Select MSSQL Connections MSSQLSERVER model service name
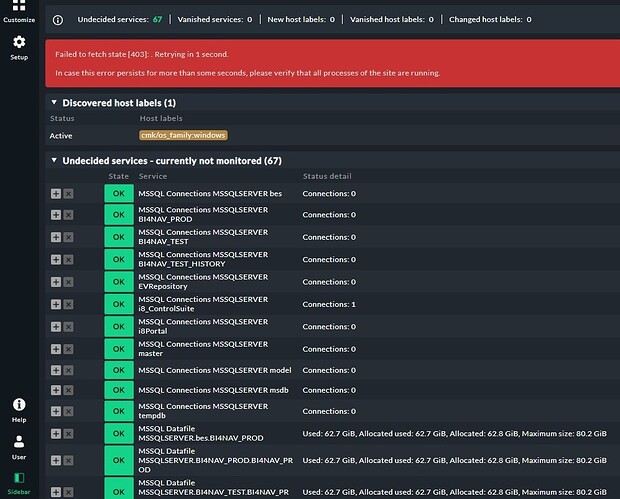This screenshot has width=620, height=499. (x=214, y=371)
